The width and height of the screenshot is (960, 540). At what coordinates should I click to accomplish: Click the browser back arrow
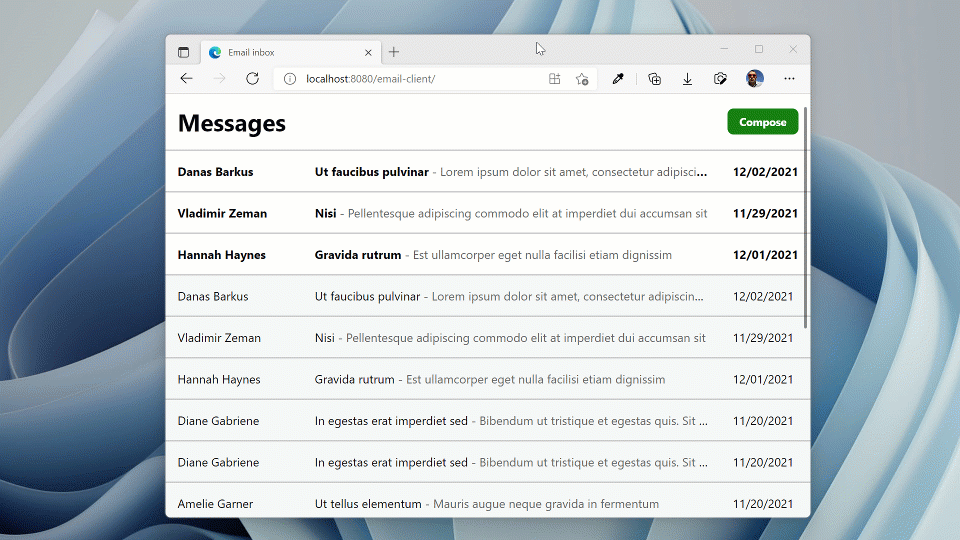coord(186,79)
